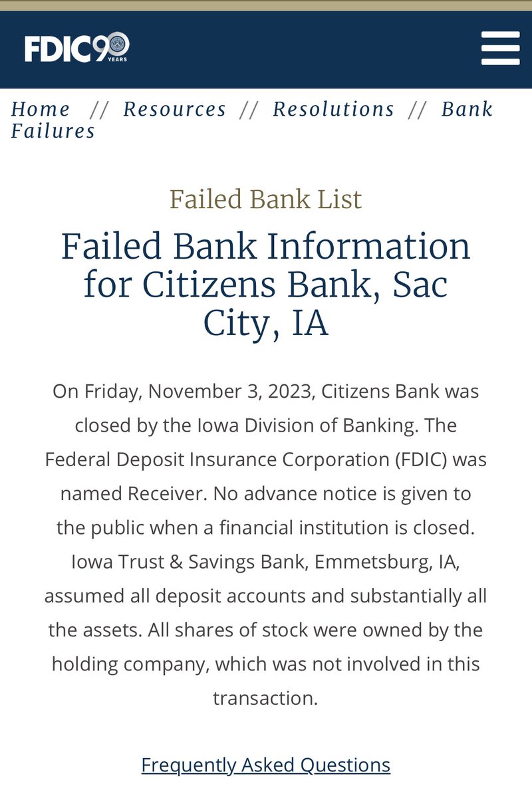532x798 pixels.
Task: Click the small YEARS text under the logo
Action: [117, 59]
